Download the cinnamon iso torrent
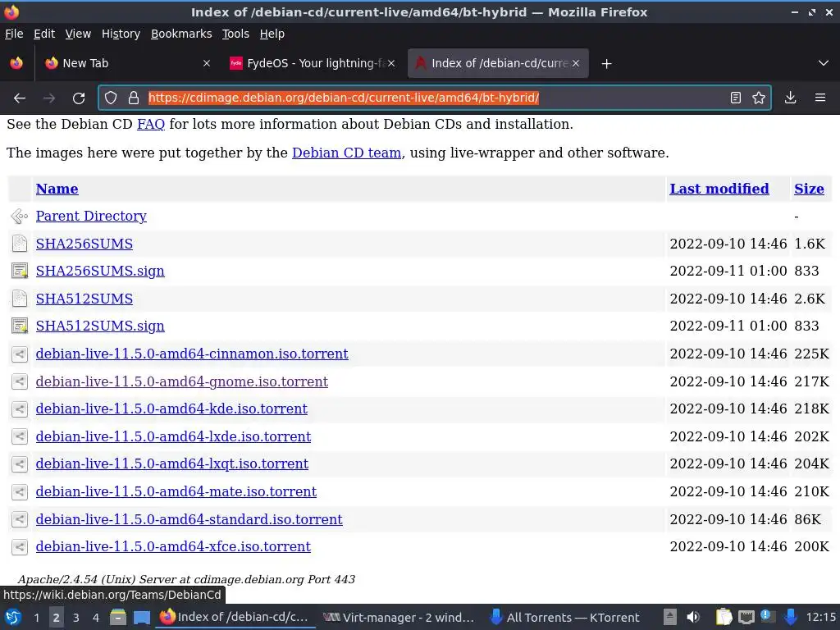Viewport: 840px width, 630px height. coord(192,354)
